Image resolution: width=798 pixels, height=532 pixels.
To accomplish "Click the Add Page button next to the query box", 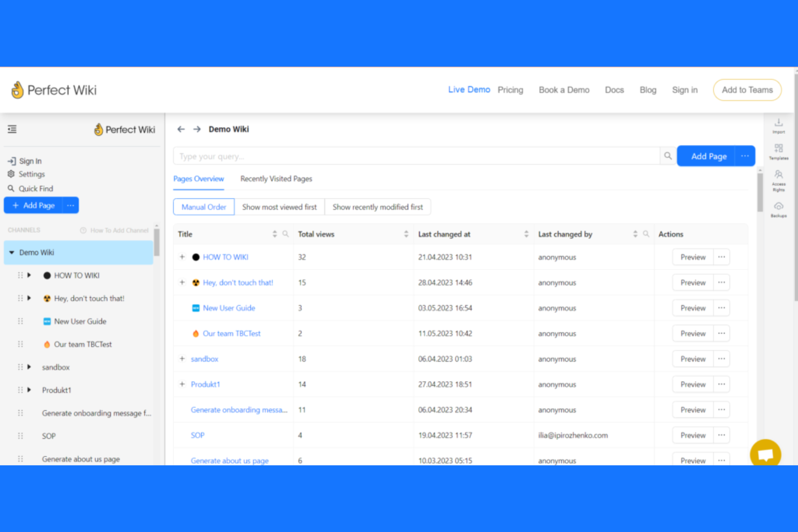I will coord(706,156).
